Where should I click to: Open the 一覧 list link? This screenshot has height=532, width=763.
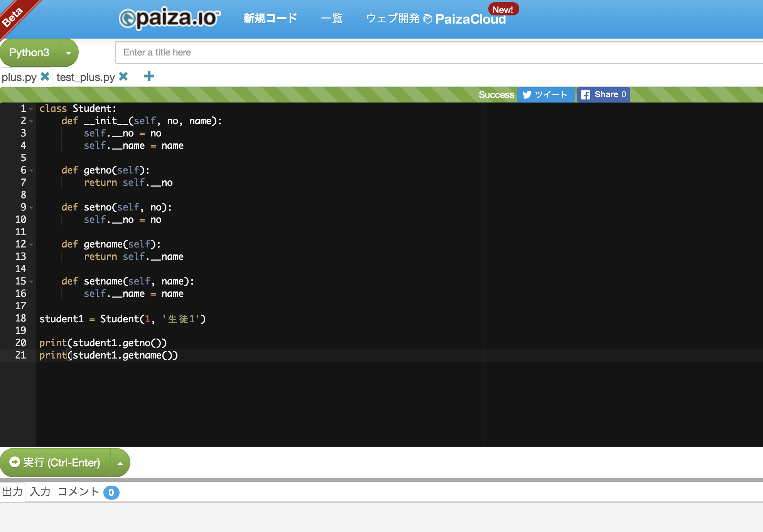[x=331, y=18]
